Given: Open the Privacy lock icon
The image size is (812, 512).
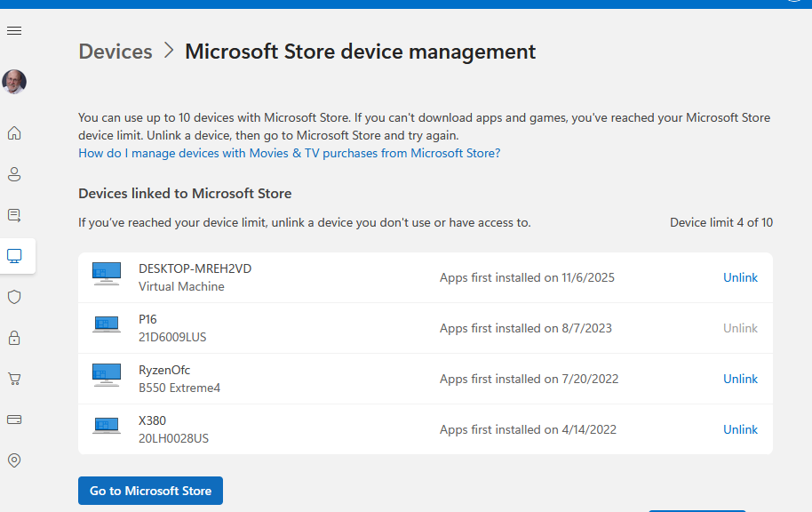Looking at the screenshot, I should 14,338.
